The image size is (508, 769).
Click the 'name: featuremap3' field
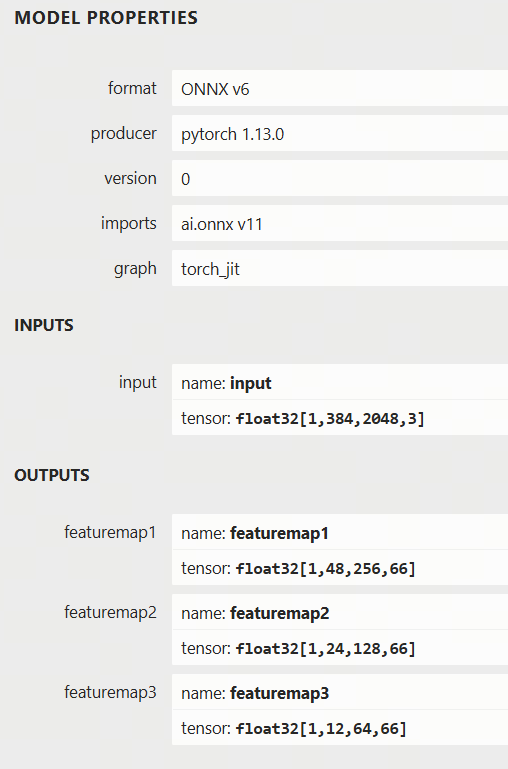[340, 692]
